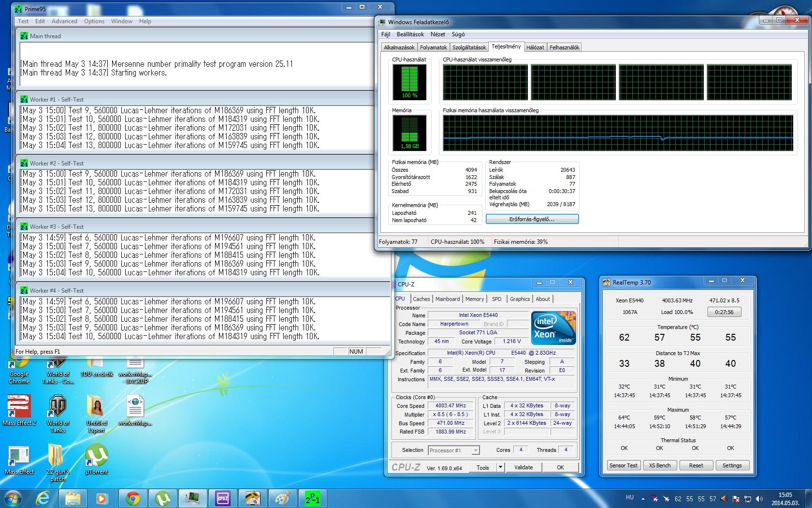The width and height of the screenshot is (812, 508).
Task: Click CPU-Z Tools button
Action: point(483,467)
